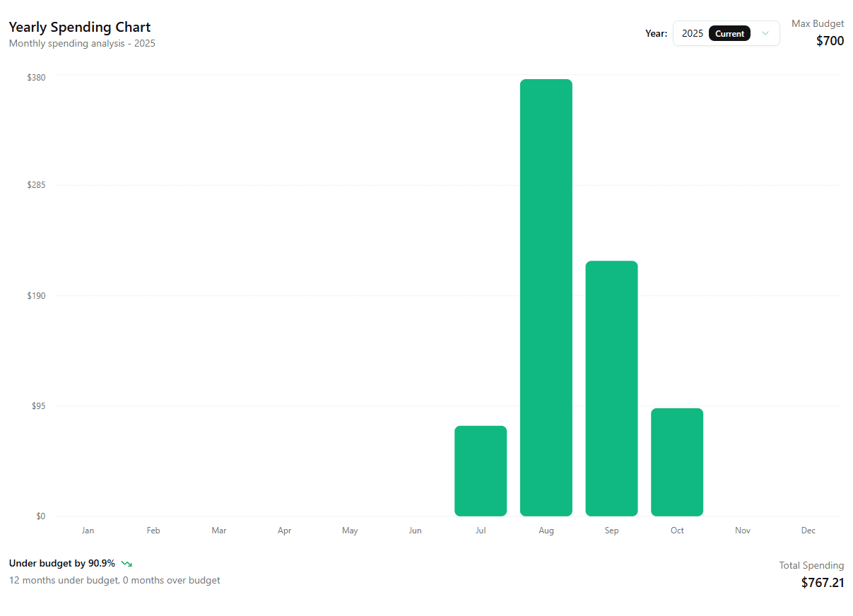Click the Jan label on x-axis
853x616 pixels.
tap(88, 531)
